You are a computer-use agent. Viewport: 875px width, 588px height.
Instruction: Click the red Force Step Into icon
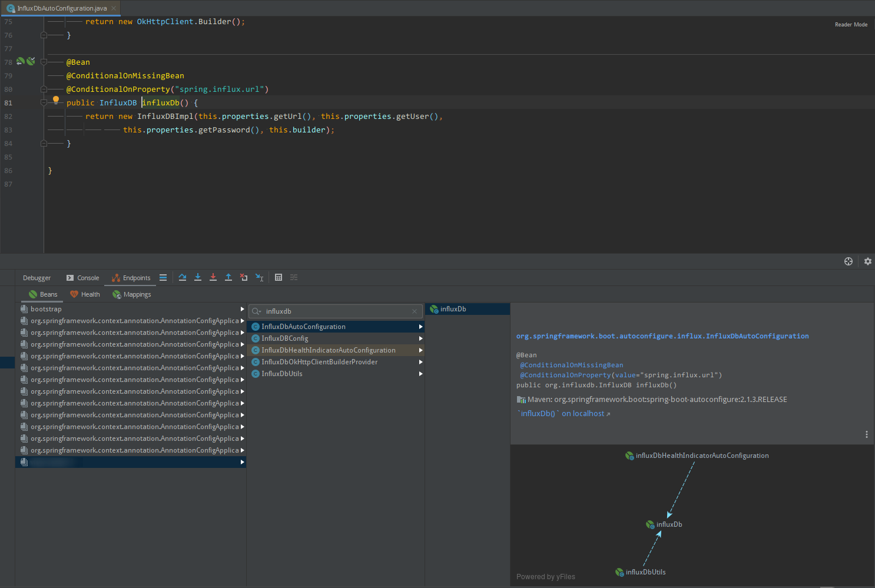[213, 277]
